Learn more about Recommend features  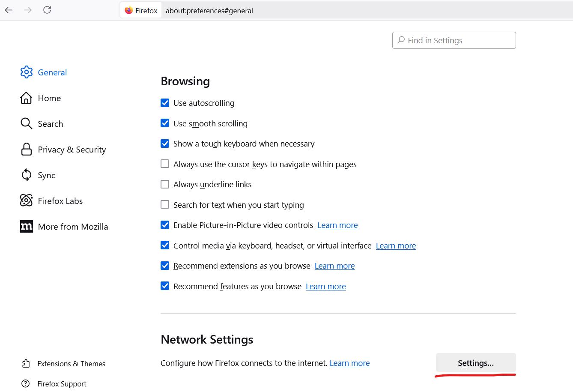[326, 287]
